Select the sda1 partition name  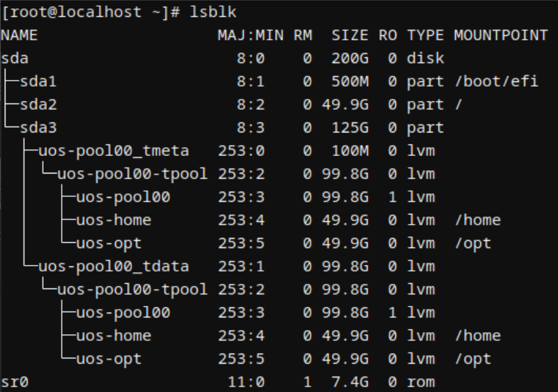[38, 81]
